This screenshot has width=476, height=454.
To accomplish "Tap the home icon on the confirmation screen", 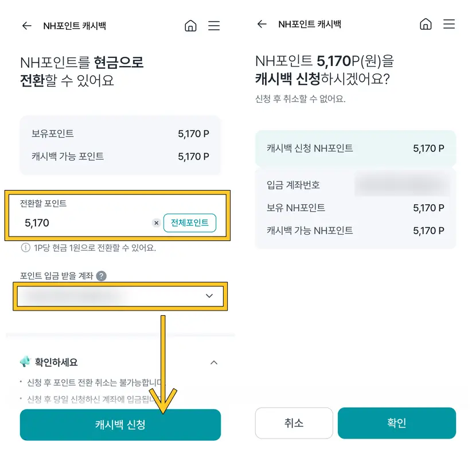I will point(426,24).
